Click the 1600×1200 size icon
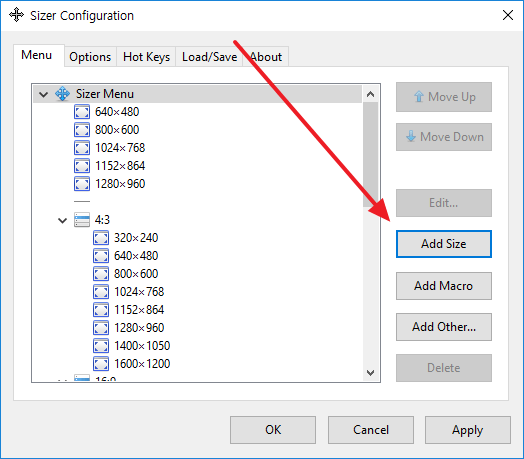The width and height of the screenshot is (524, 459). (101, 364)
